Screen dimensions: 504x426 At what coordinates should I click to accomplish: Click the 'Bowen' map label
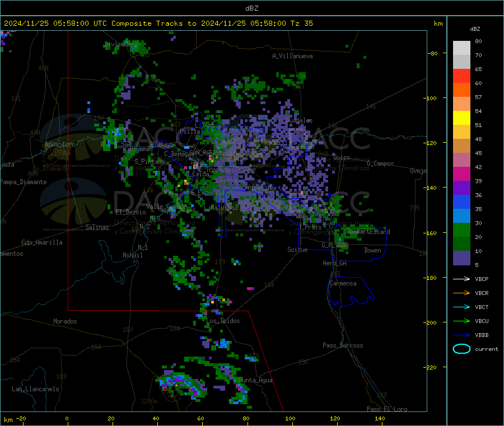[372, 250]
